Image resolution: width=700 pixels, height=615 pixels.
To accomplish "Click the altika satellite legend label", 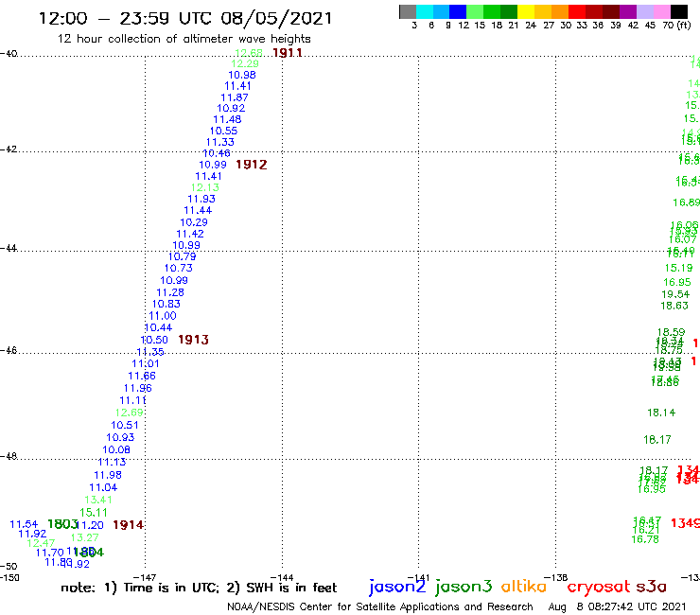I will [523, 587].
